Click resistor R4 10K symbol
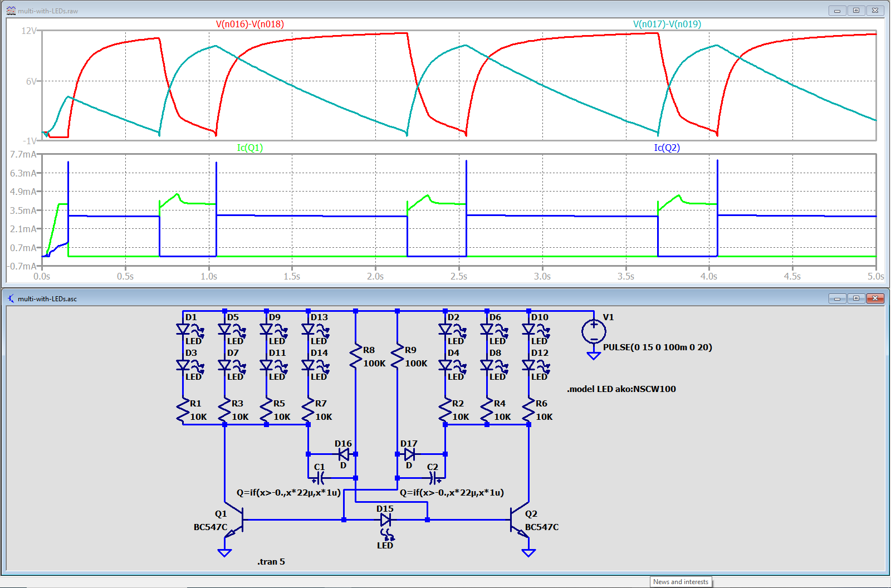891x588 pixels. 487,410
